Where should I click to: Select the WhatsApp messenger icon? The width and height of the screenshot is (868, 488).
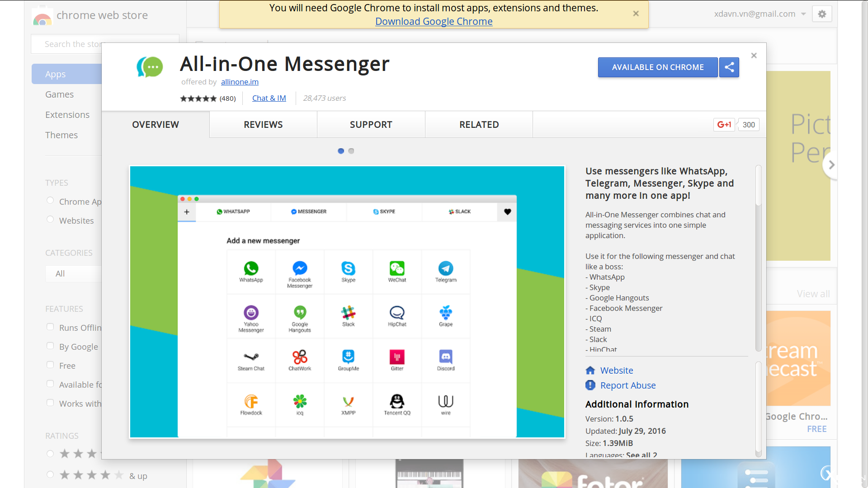tap(251, 269)
